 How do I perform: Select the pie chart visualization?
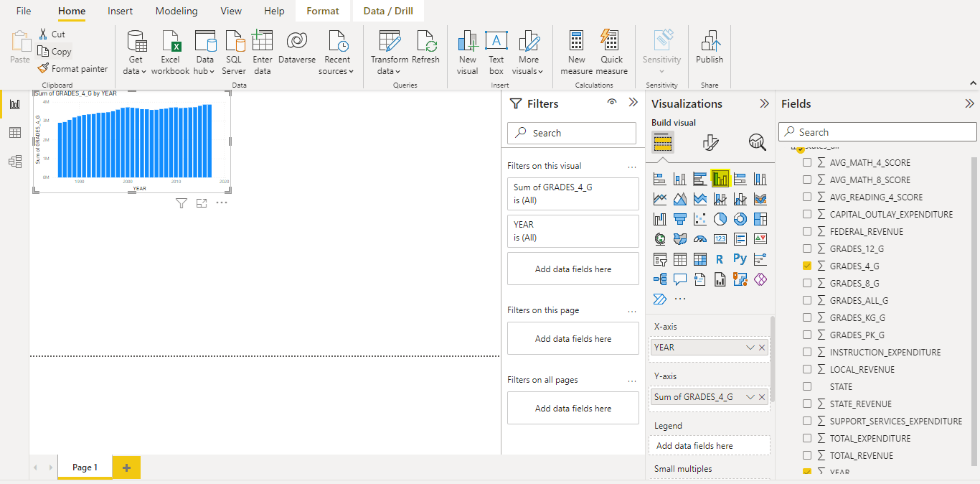coord(720,218)
